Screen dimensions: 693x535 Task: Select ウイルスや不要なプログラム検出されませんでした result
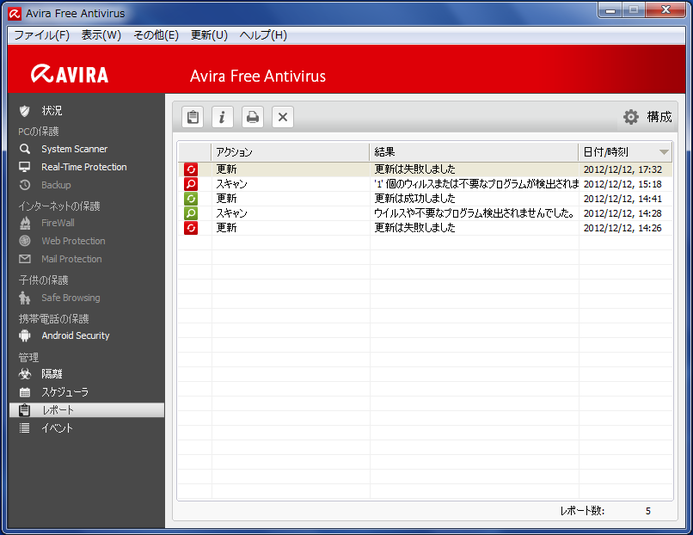coord(474,213)
